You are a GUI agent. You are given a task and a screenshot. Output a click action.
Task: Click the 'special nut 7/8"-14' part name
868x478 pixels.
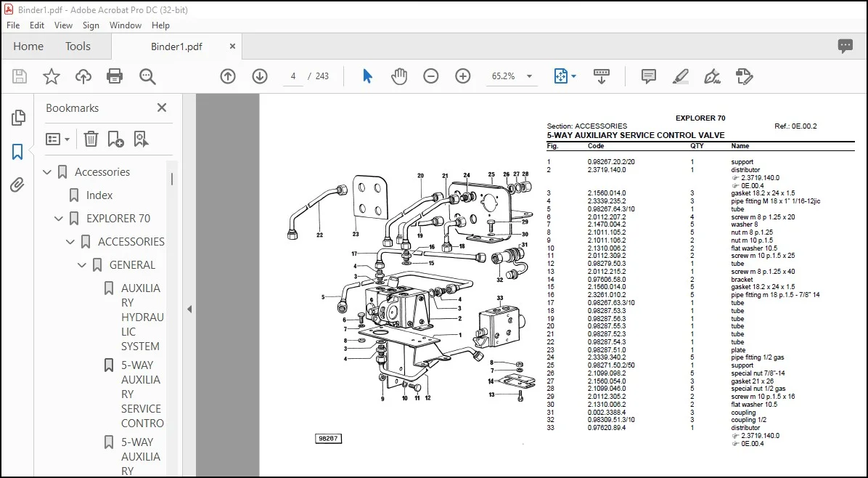coord(758,373)
